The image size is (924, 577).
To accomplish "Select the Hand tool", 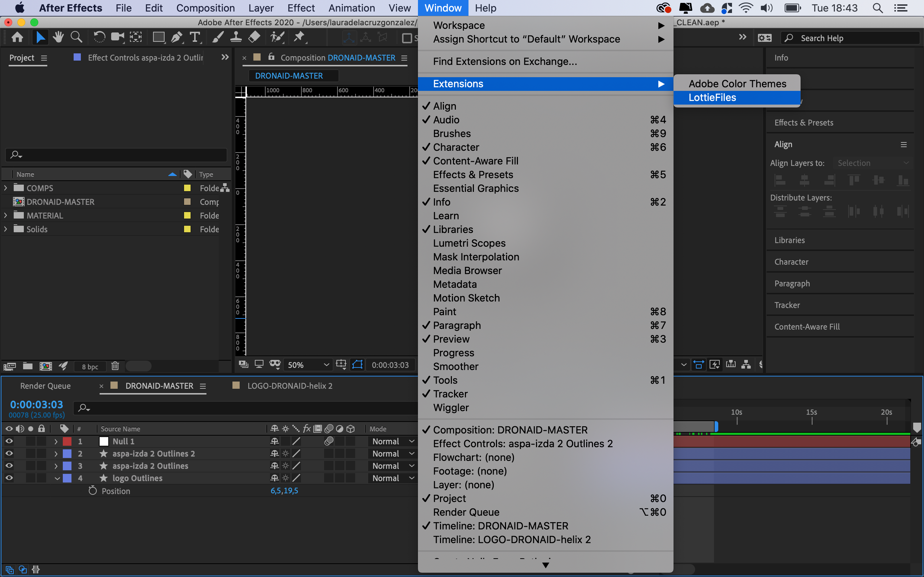I will (58, 37).
